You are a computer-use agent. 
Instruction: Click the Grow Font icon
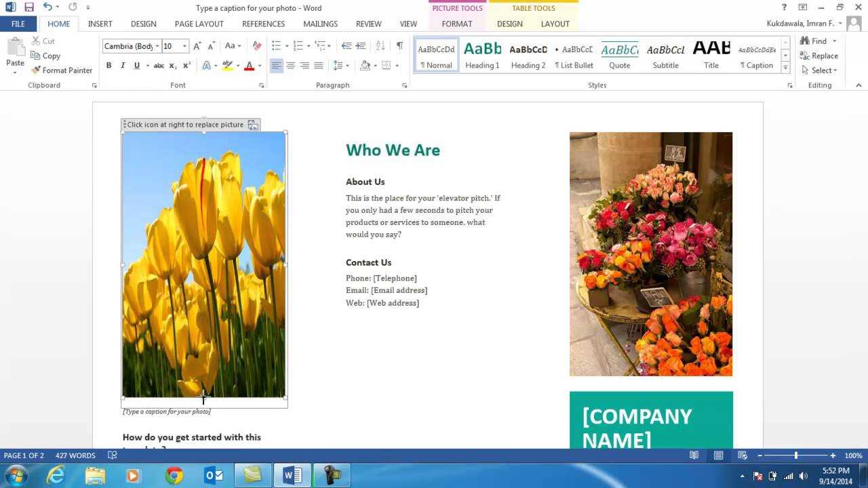pos(197,46)
